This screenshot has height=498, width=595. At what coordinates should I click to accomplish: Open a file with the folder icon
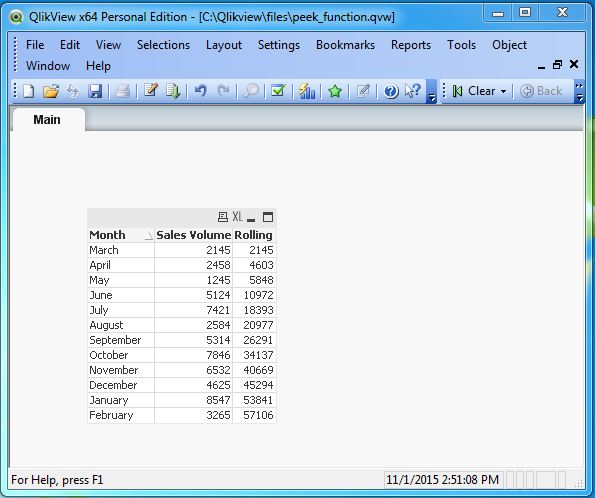(x=51, y=91)
